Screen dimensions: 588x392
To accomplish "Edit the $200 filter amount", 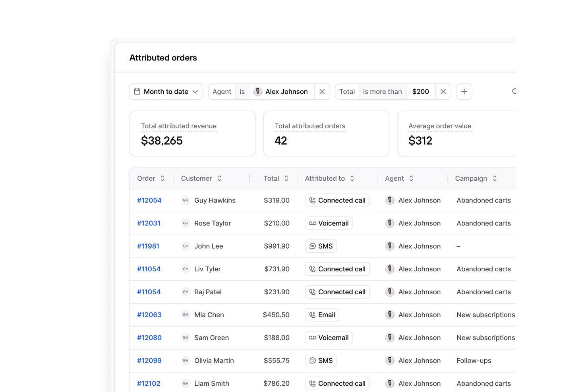I will 421,92.
